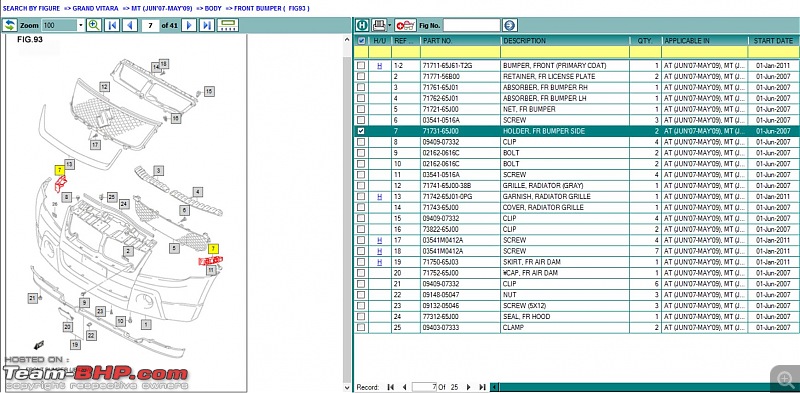Image resolution: width=800 pixels, height=393 pixels.
Task: Click the record number field
Action: [424, 387]
